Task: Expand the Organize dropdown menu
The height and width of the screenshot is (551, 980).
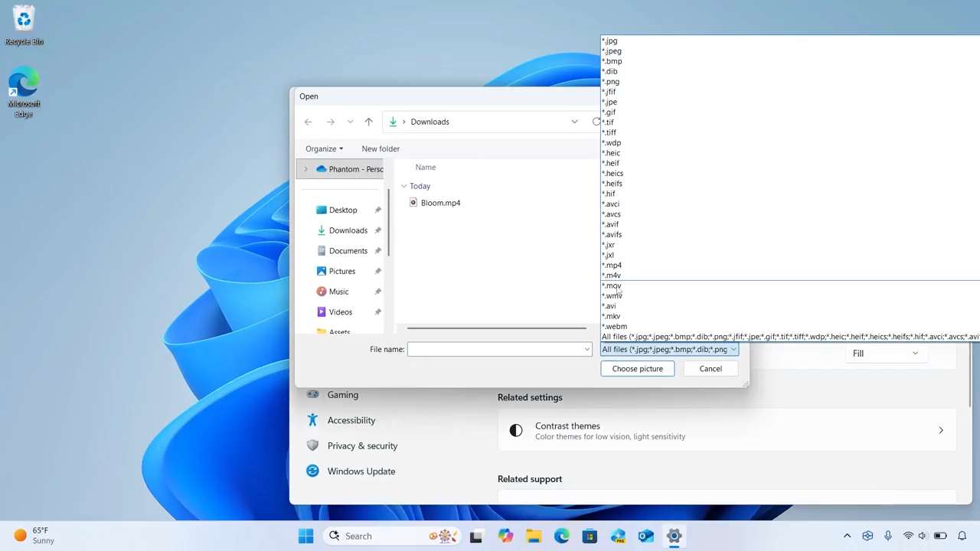Action: (x=324, y=148)
